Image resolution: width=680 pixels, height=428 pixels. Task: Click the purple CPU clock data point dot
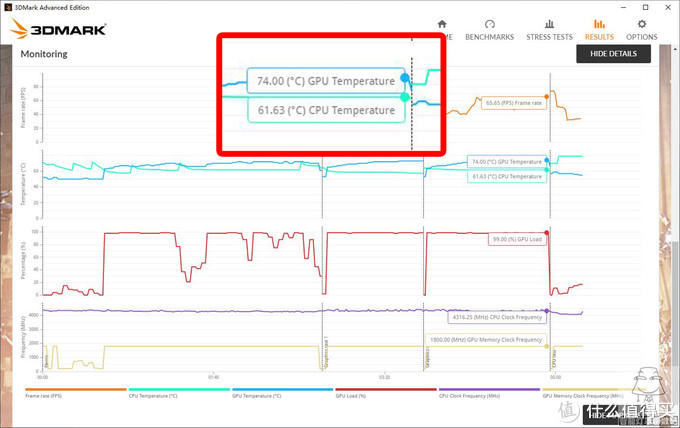point(546,311)
